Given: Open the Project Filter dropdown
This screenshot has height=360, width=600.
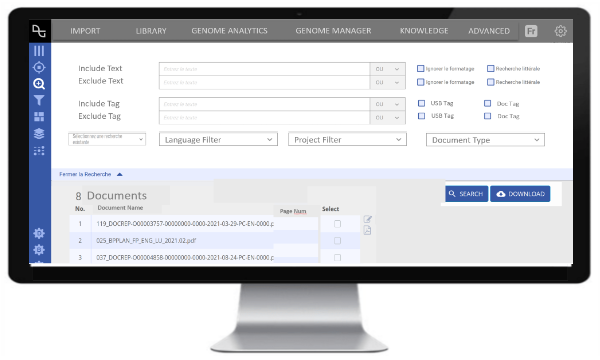Looking at the screenshot, I should [347, 140].
